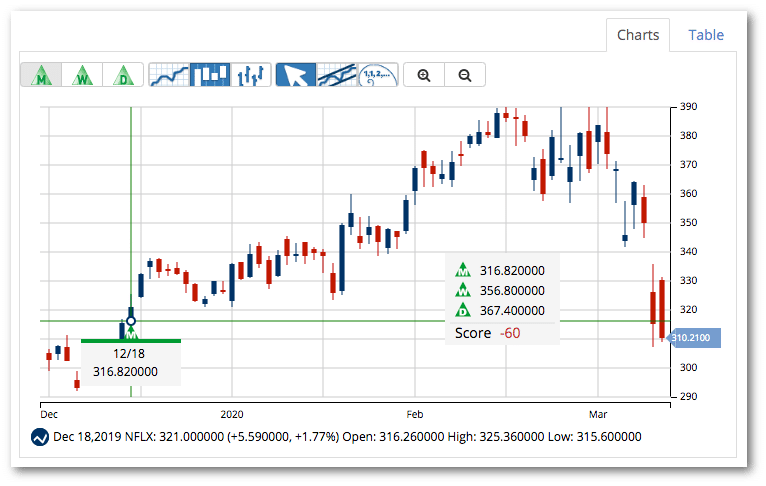Click the 12/18 date tooltip label
This screenshot has width=766, height=486.
(x=129, y=354)
